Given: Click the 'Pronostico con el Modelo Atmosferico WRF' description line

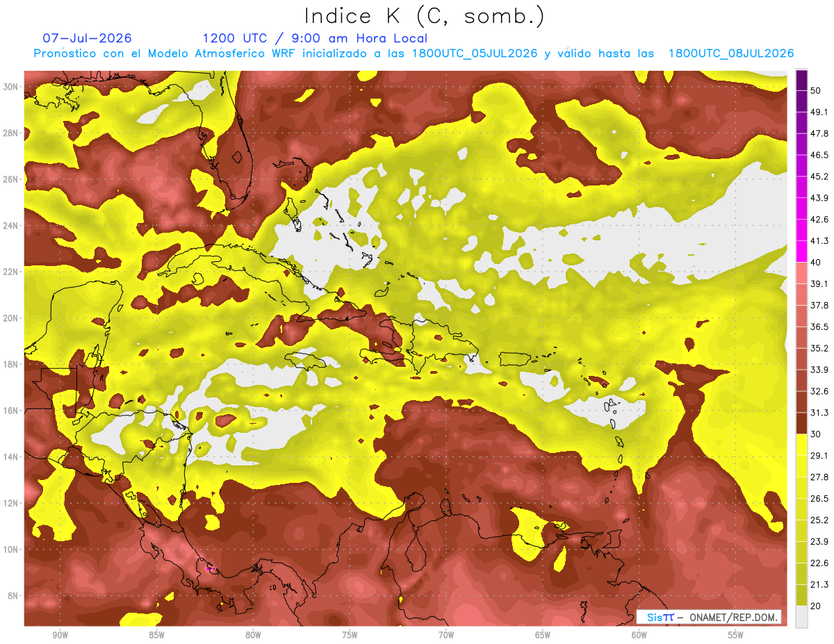Looking at the screenshot, I should (414, 53).
